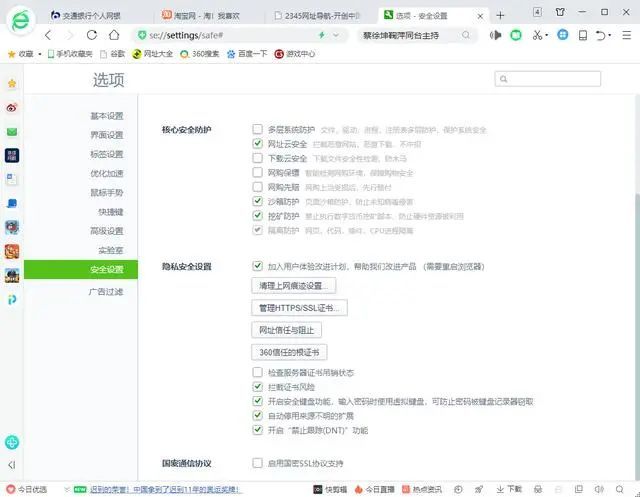
Task: Go back with the back arrow
Action: point(48,36)
